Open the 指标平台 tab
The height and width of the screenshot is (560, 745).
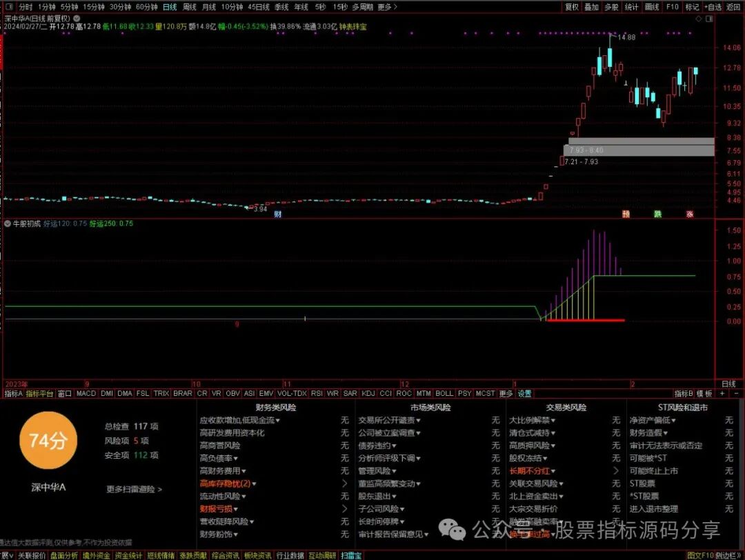point(39,393)
